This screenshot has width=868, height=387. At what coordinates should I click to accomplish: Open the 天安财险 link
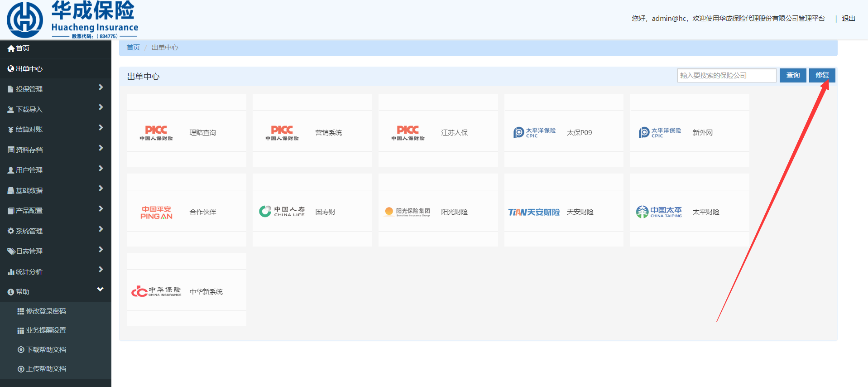point(580,212)
